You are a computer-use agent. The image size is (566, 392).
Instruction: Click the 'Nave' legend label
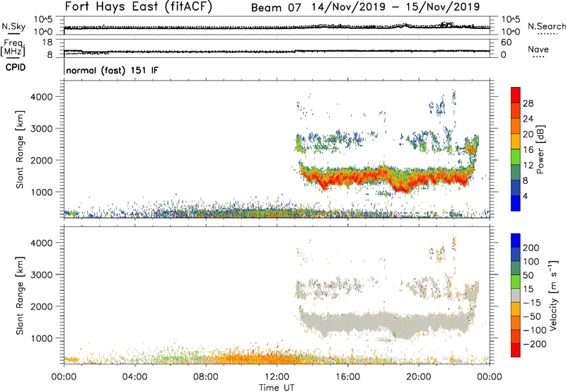pyautogui.click(x=538, y=49)
